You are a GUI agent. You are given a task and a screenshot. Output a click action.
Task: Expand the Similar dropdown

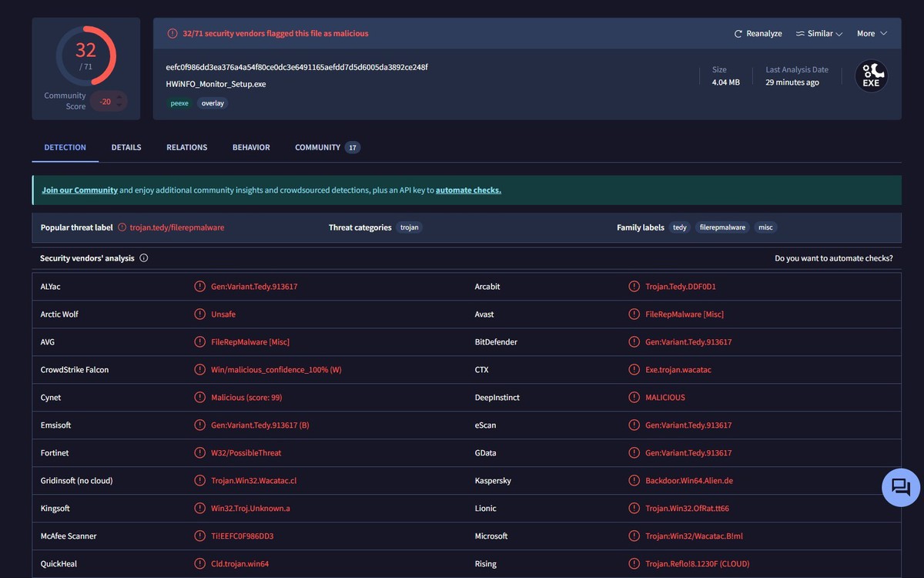(819, 34)
